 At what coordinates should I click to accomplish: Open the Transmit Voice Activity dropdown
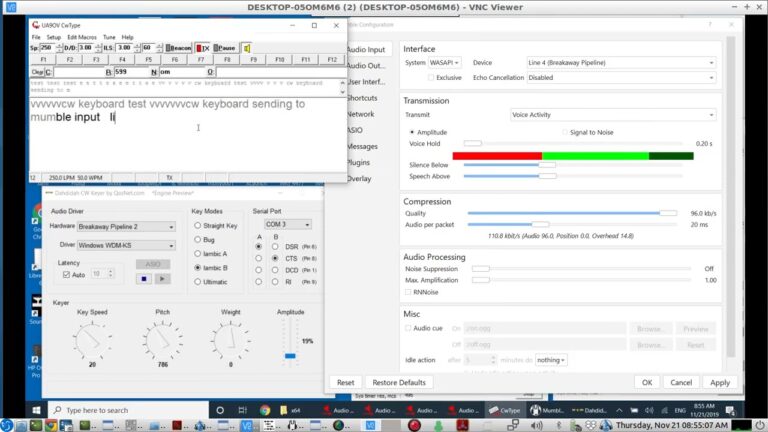[x=613, y=115]
